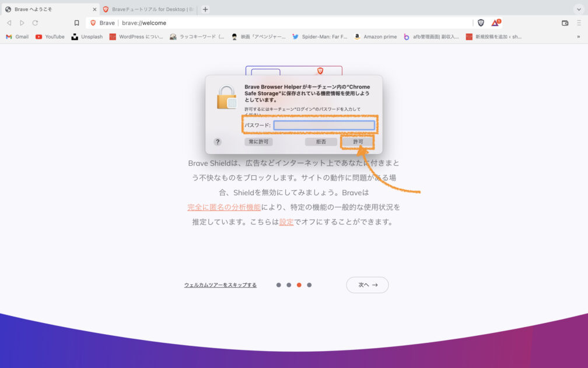The width and height of the screenshot is (588, 368).
Task: Click the 許可 (Allow) button
Action: (x=358, y=142)
